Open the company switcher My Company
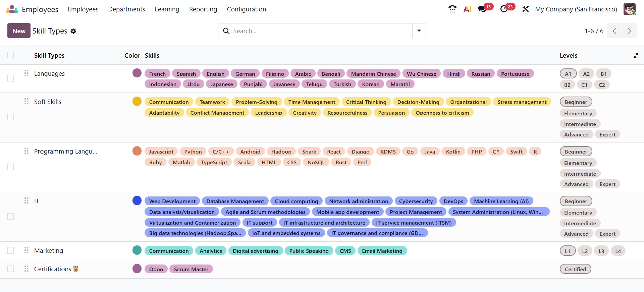 pos(576,9)
